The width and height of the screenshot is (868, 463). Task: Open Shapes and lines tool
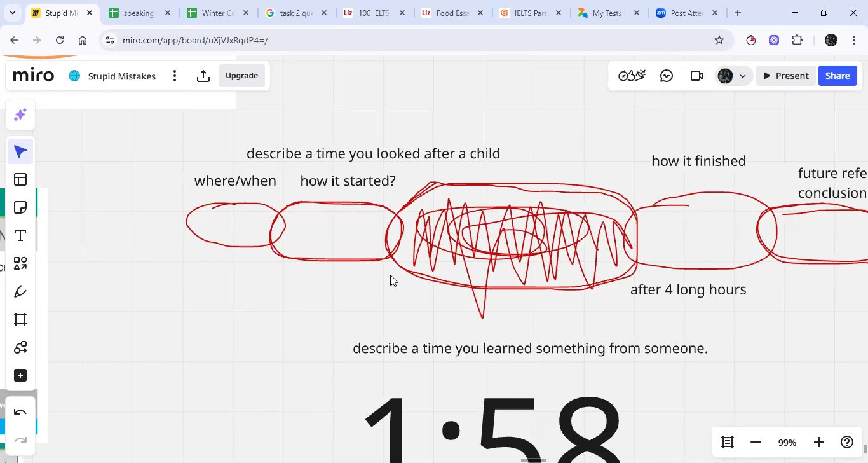click(20, 263)
